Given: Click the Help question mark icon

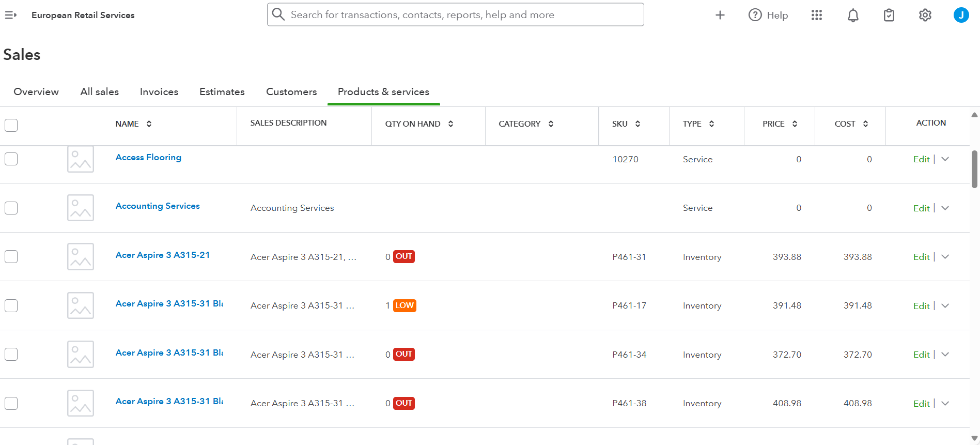Looking at the screenshot, I should (x=755, y=15).
